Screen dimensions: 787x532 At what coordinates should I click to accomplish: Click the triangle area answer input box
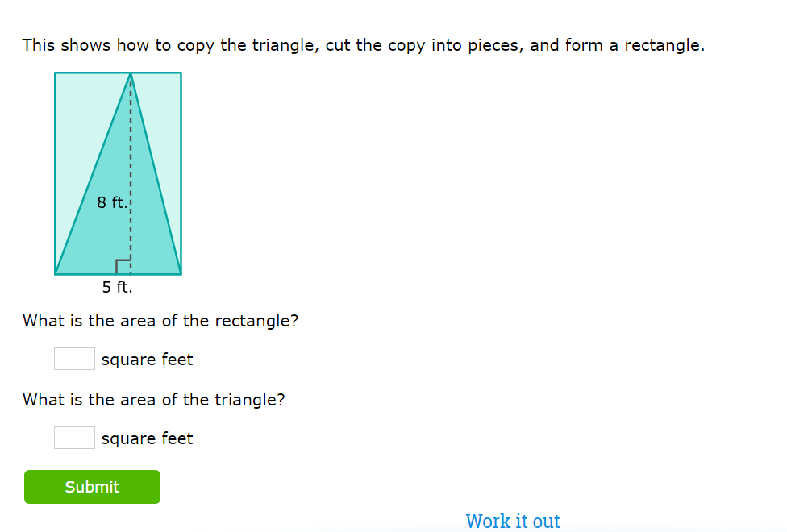(74, 437)
